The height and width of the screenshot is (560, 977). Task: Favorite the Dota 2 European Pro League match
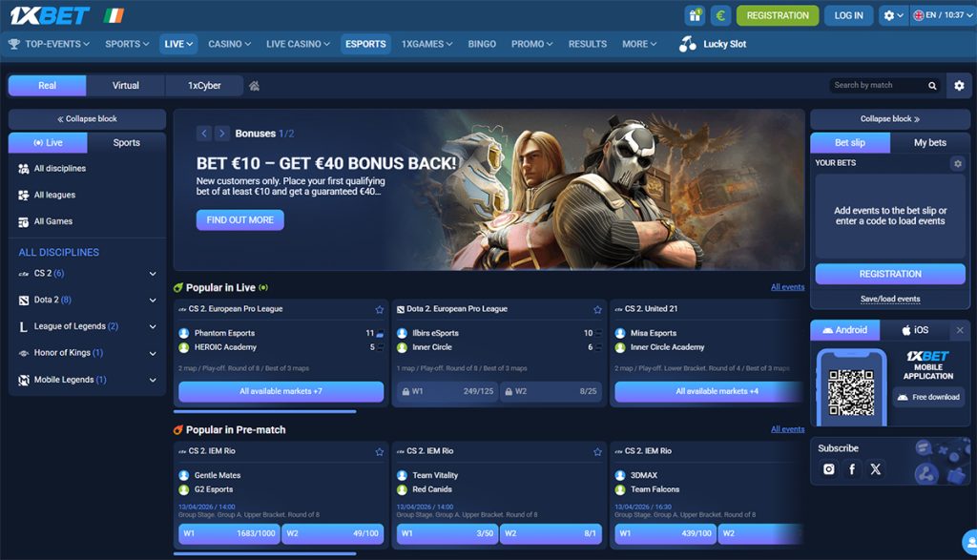(x=597, y=310)
